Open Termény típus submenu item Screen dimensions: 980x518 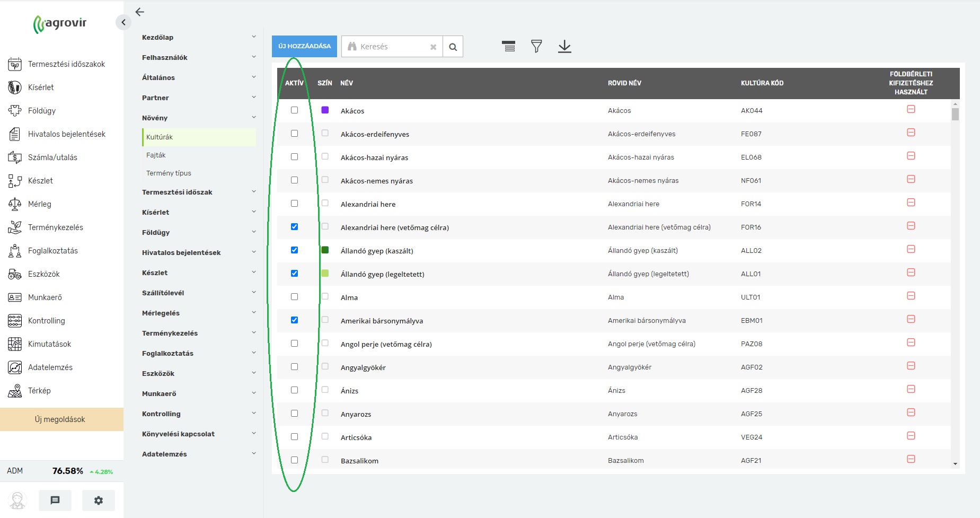(169, 173)
